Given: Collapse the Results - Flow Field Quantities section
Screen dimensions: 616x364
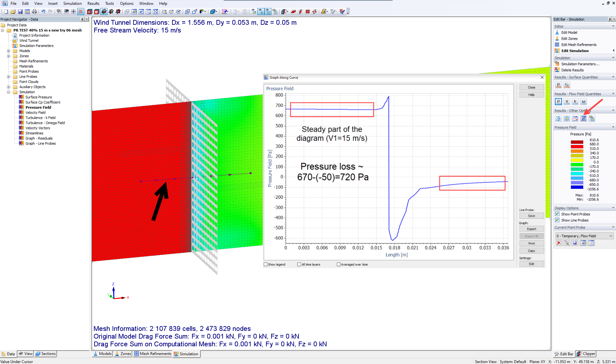Looking at the screenshot, I should tap(613, 94).
